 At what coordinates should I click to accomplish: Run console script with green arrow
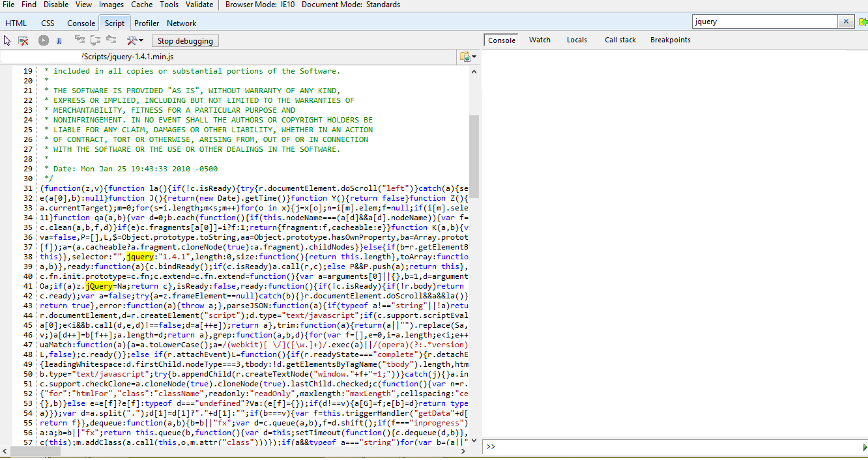[865, 447]
